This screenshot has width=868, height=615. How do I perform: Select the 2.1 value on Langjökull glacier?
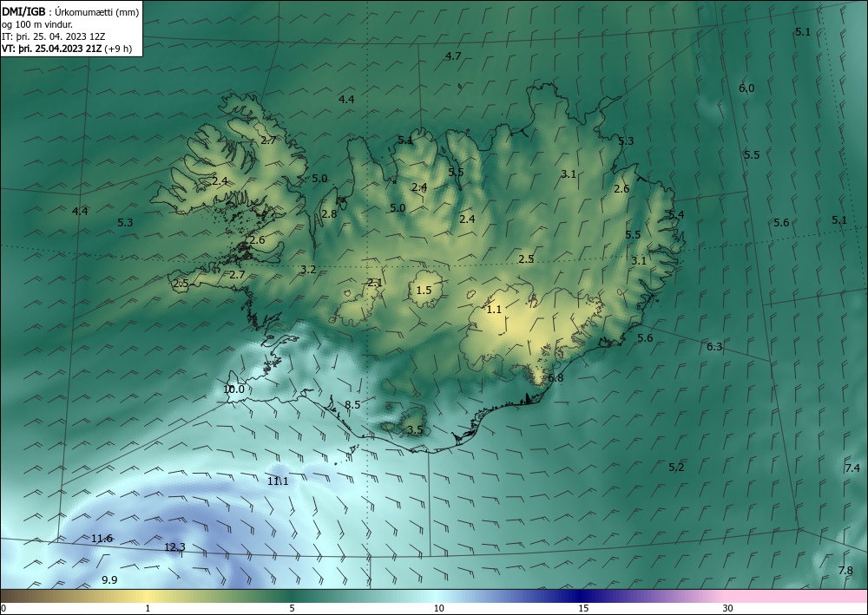pos(375,283)
